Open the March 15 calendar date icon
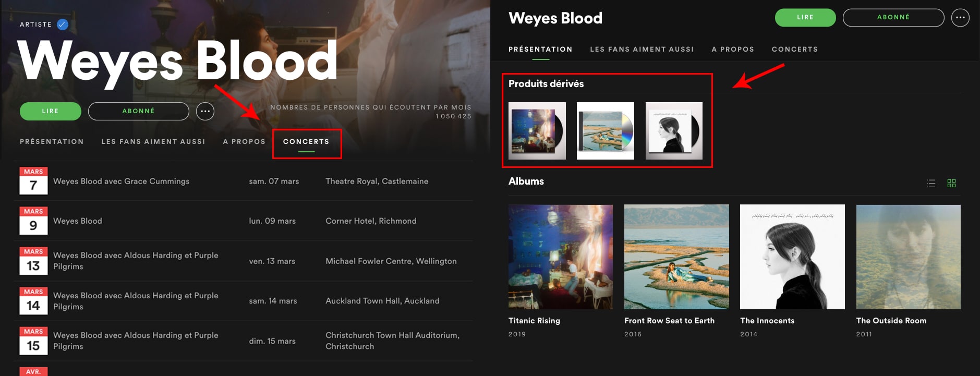The width and height of the screenshot is (980, 376). 33,341
